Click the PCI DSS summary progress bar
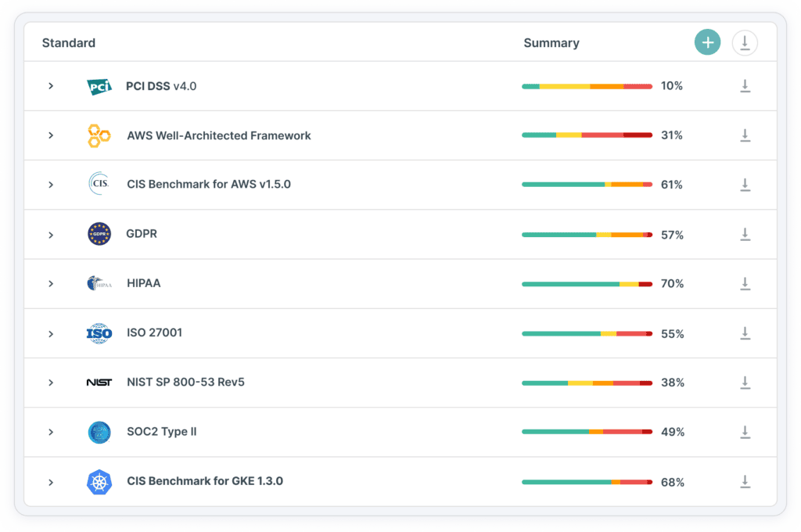The width and height of the screenshot is (801, 532). (x=587, y=86)
